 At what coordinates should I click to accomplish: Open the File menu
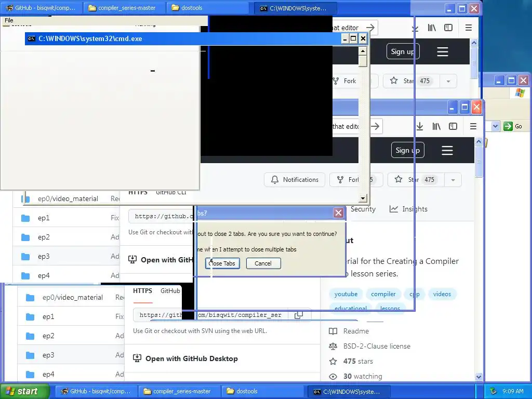[9, 20]
